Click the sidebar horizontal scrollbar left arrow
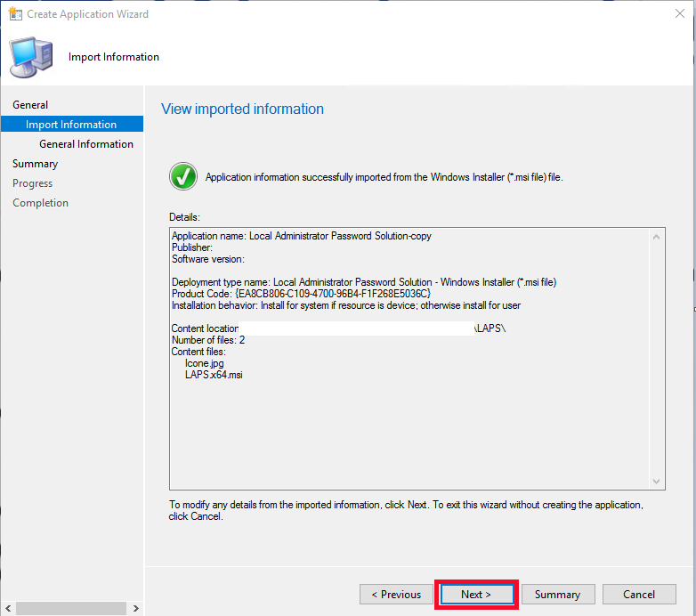 (x=8, y=609)
